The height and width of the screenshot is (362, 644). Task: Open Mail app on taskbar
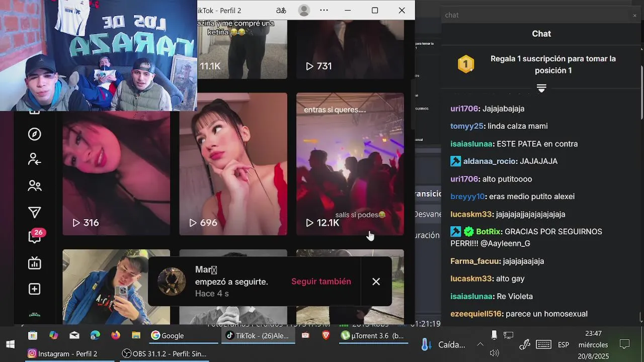74,335
